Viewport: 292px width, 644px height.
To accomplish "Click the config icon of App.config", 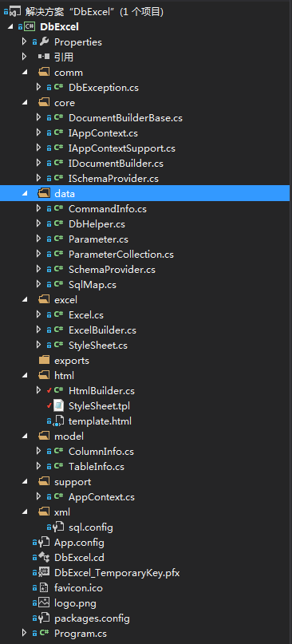I will coord(44,542).
